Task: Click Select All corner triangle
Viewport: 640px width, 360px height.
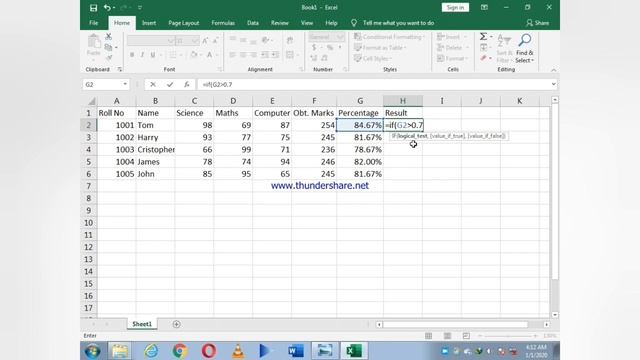Action: [x=92, y=101]
